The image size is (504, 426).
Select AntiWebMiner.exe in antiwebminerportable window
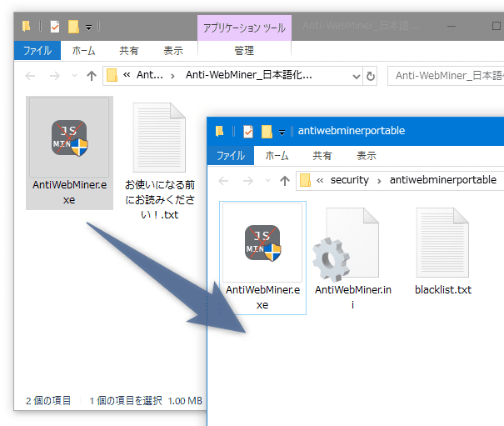[262, 258]
